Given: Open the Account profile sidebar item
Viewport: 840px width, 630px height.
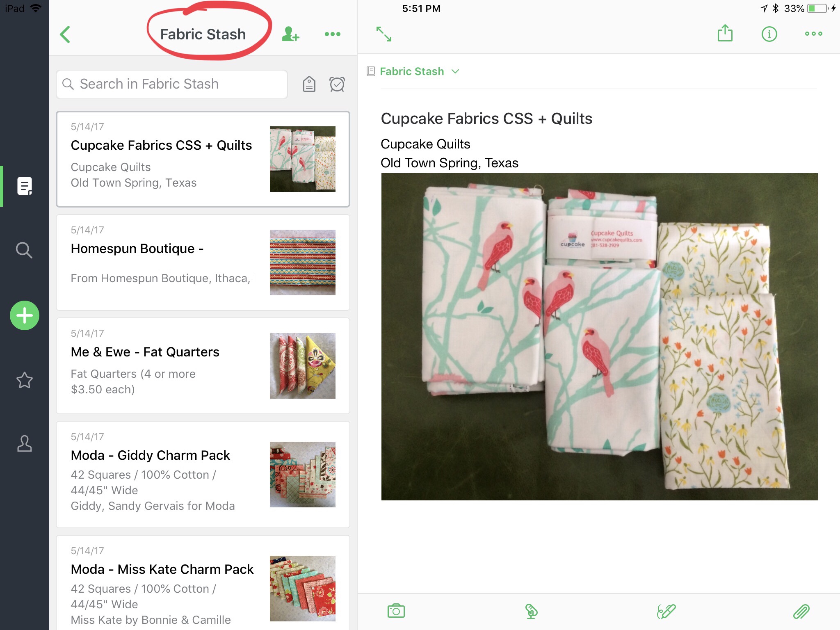Looking at the screenshot, I should [x=25, y=444].
